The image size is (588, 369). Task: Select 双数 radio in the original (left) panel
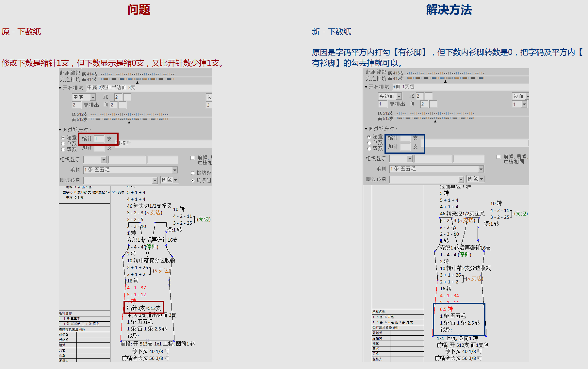(63, 150)
